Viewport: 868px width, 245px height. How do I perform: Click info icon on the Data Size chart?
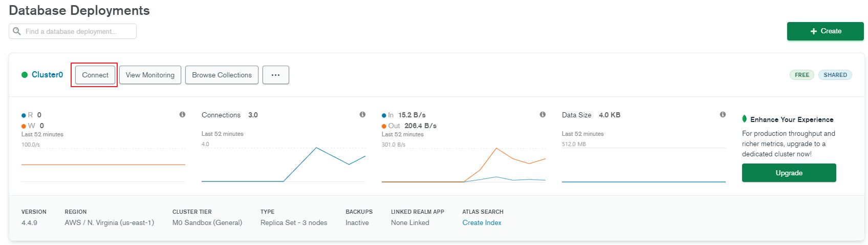pyautogui.click(x=723, y=115)
